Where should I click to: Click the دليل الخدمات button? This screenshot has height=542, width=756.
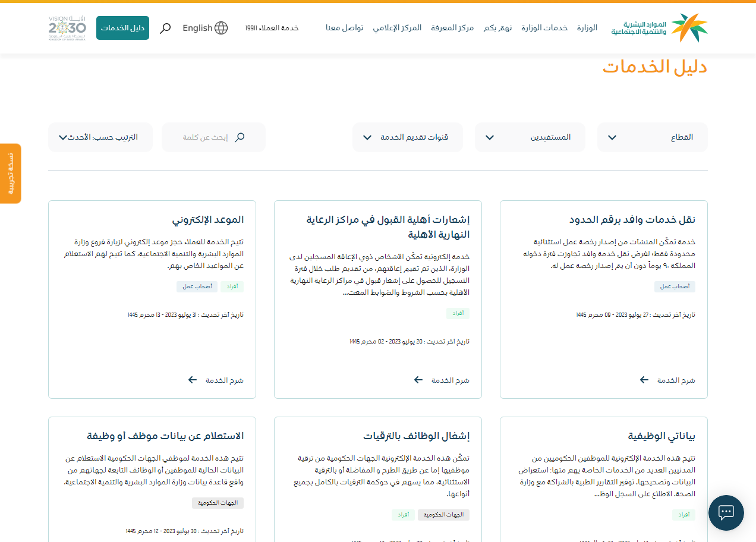(122, 28)
